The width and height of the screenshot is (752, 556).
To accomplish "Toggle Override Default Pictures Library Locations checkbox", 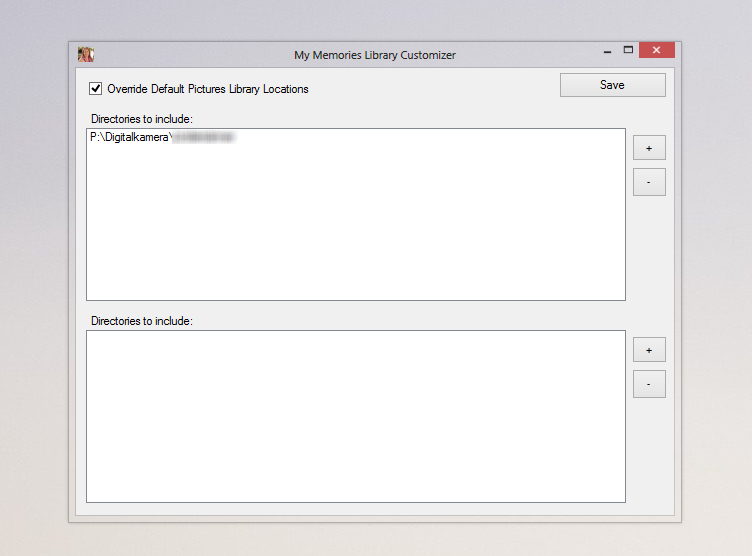I will 95,89.
